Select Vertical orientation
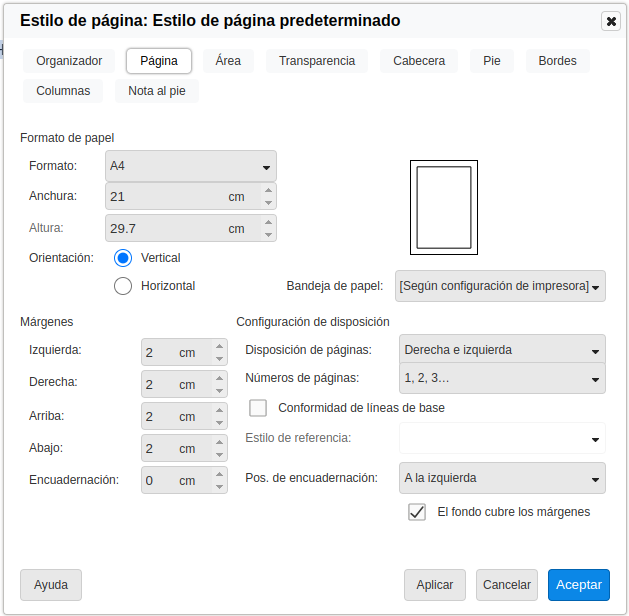The image size is (629, 616). point(123,258)
